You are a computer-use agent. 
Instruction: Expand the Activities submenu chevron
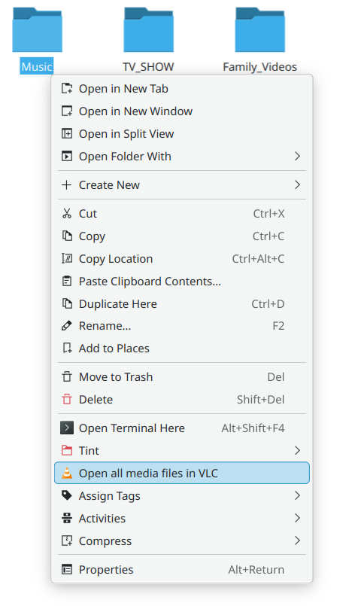click(297, 518)
